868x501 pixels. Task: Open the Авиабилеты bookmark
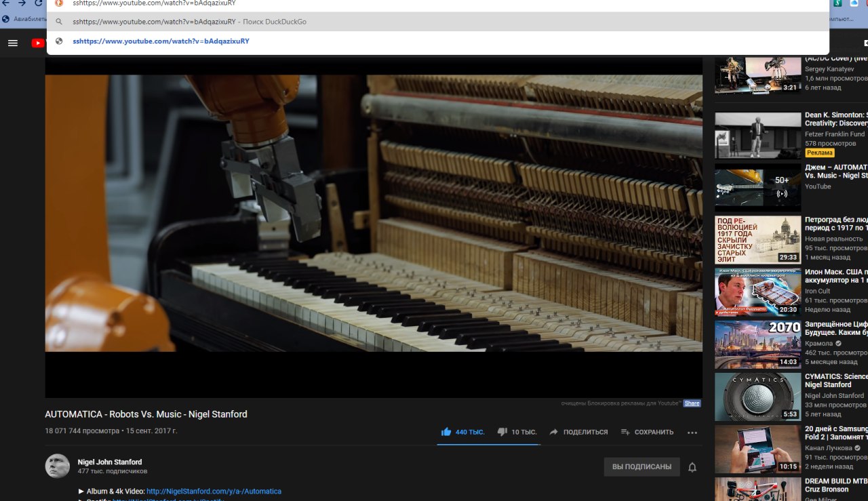(x=25, y=19)
